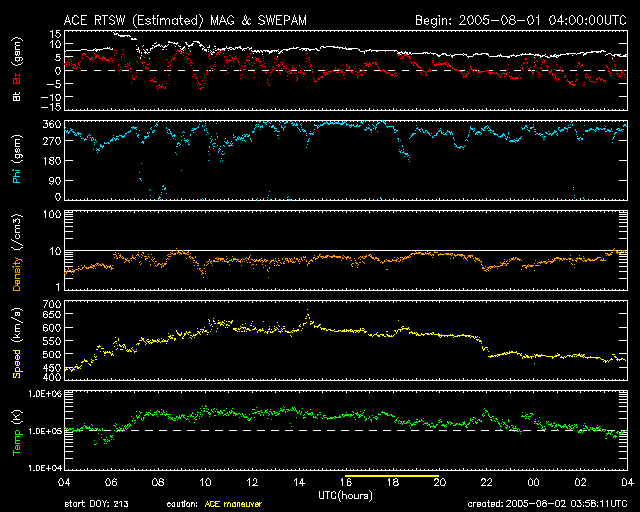Select the 22 hour tick label

(x=487, y=483)
